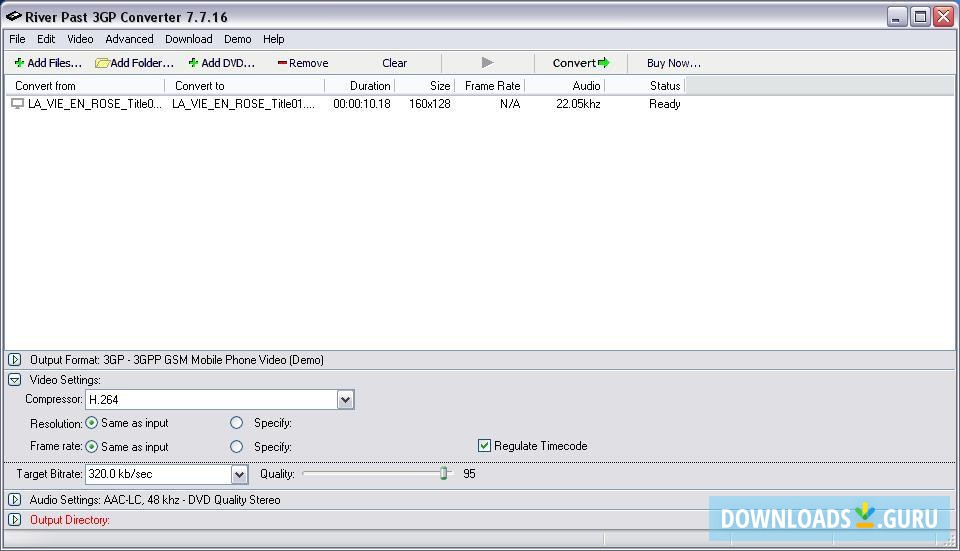Click the Buy Now button
Screen dimensions: 960x551
tap(673, 63)
